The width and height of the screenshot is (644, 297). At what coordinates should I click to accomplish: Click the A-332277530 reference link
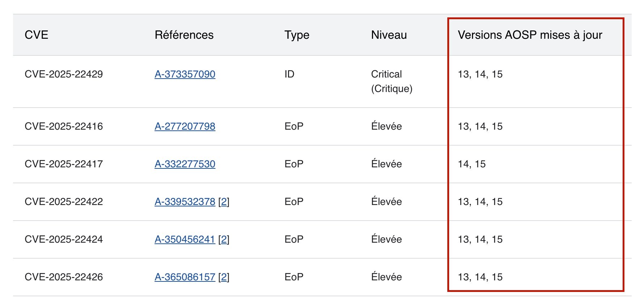pos(185,164)
